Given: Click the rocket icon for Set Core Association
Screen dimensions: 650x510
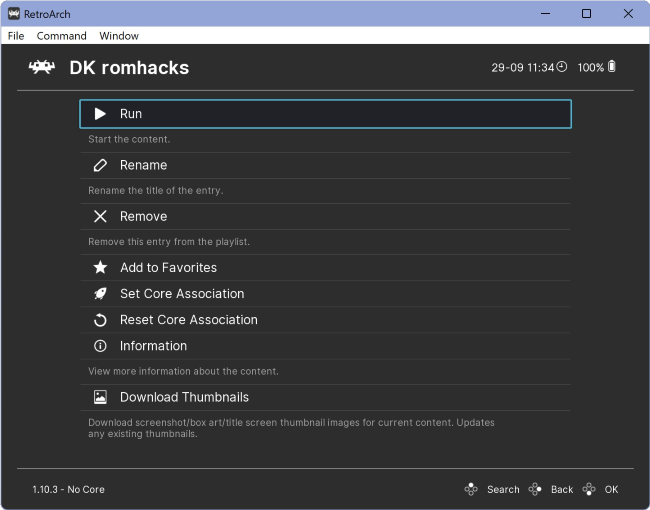Looking at the screenshot, I should click(100, 294).
